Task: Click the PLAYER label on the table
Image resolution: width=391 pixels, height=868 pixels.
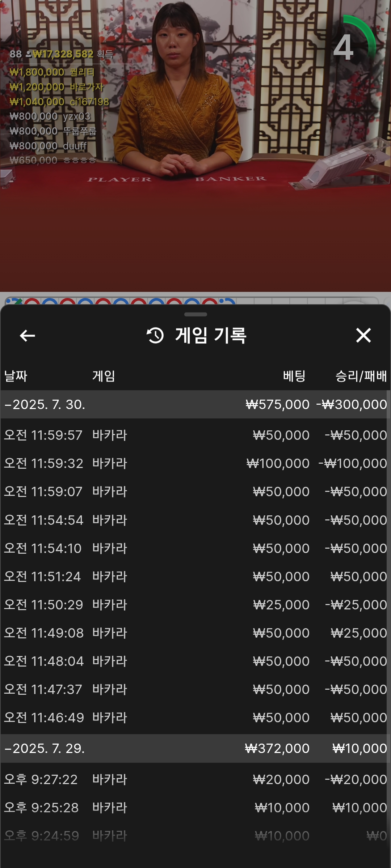Action: (x=119, y=179)
